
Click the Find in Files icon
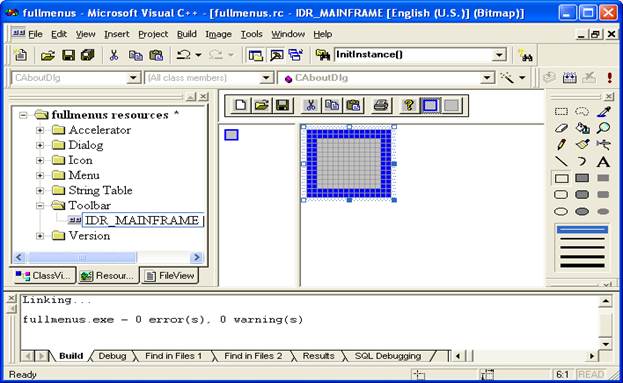tap(323, 55)
